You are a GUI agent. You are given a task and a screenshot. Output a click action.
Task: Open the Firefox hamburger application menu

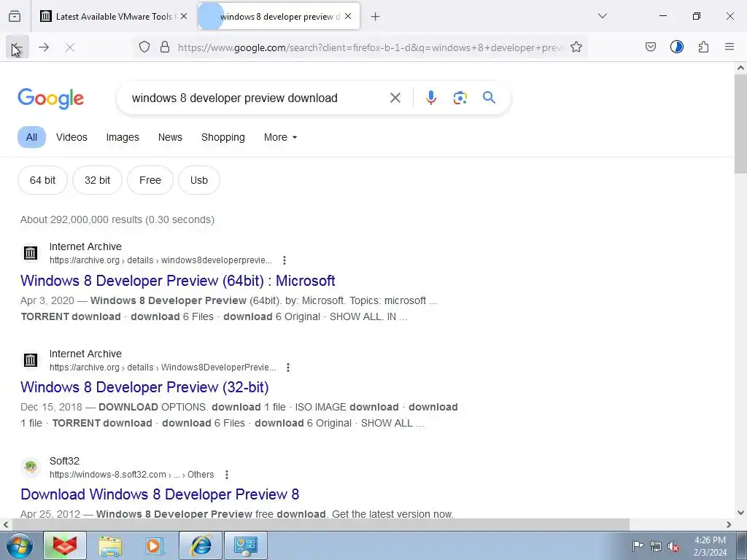pyautogui.click(x=729, y=47)
